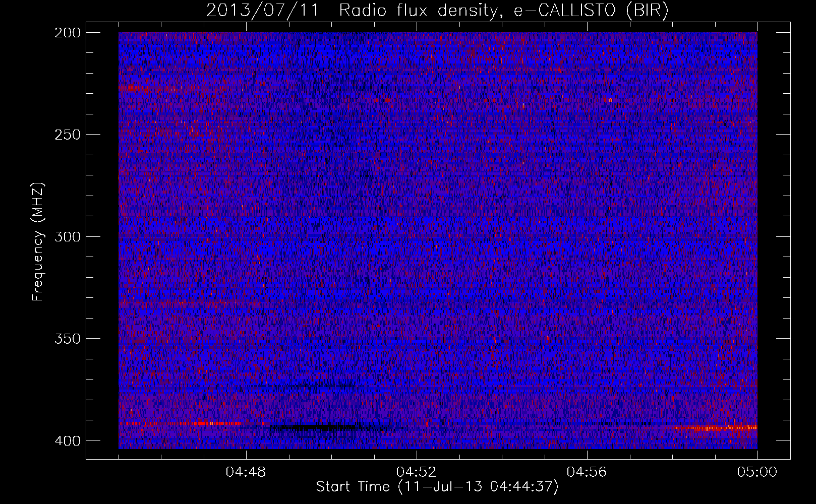Click the '04:52' time axis label
Screen dimensions: 816x504
coord(417,472)
